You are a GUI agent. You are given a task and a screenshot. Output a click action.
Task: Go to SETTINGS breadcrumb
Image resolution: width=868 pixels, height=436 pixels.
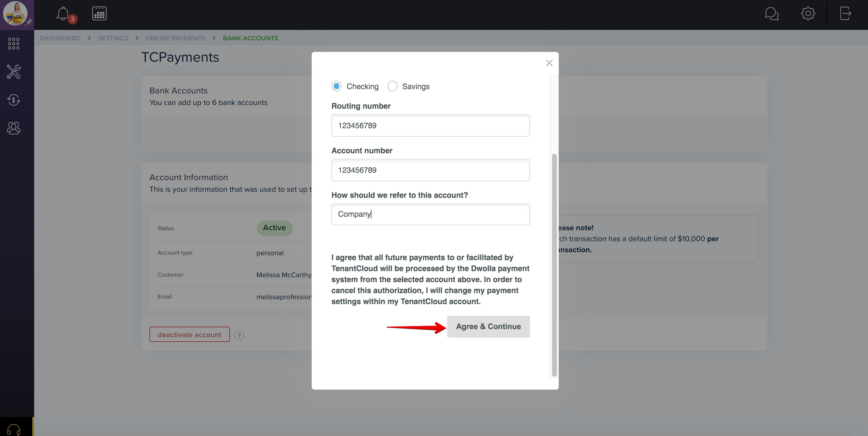(113, 38)
